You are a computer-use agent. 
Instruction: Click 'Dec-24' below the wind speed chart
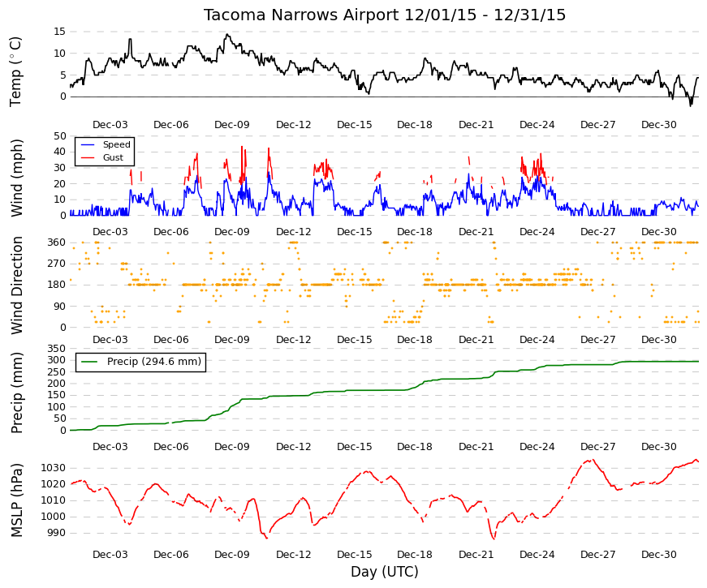537,232
